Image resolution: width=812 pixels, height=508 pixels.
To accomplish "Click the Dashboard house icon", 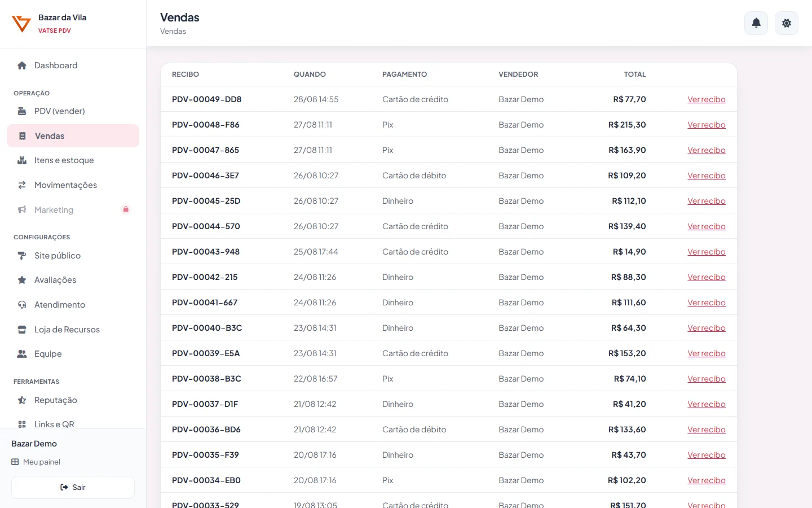I will tap(22, 65).
